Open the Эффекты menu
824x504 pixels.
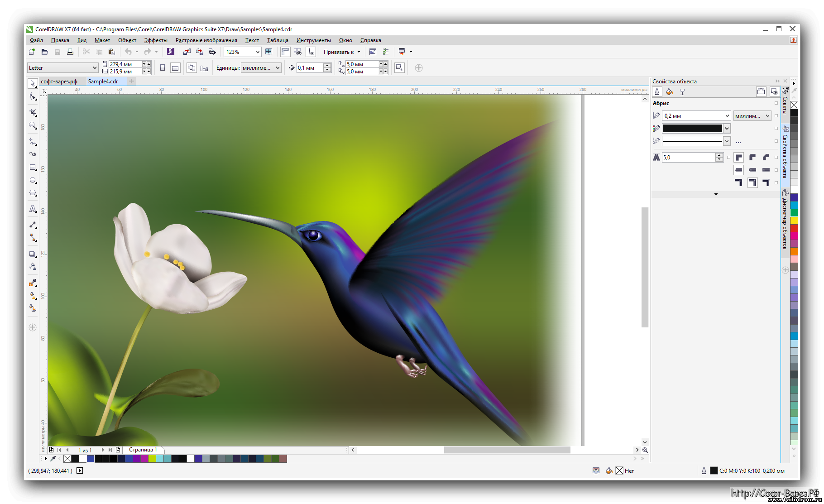pos(156,40)
